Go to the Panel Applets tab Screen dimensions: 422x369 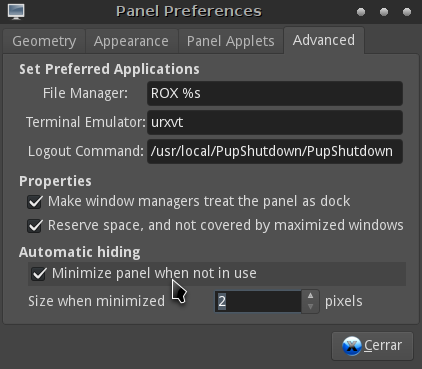pos(231,41)
